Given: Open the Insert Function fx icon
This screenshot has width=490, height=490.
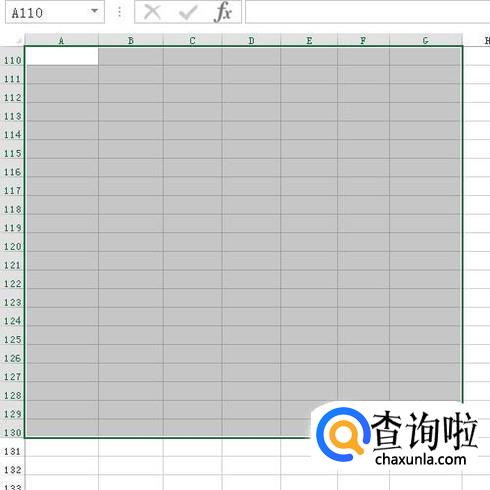Looking at the screenshot, I should coord(223,12).
